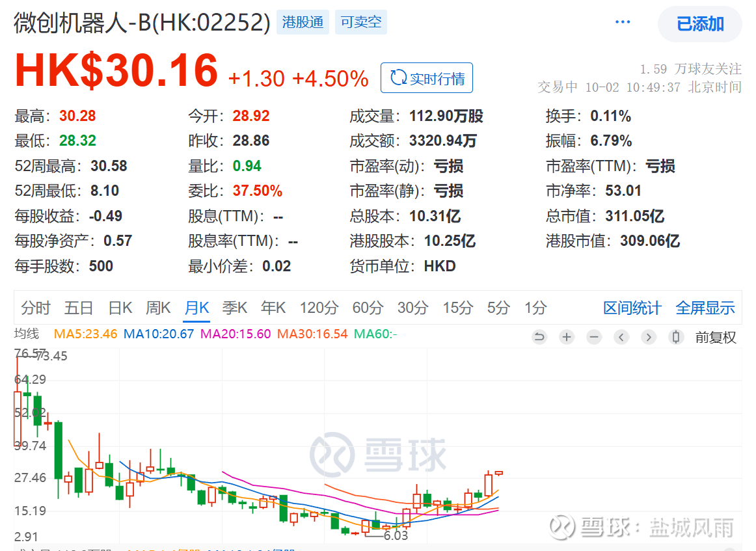Click the MA5:23.46 indicator label

click(85, 334)
